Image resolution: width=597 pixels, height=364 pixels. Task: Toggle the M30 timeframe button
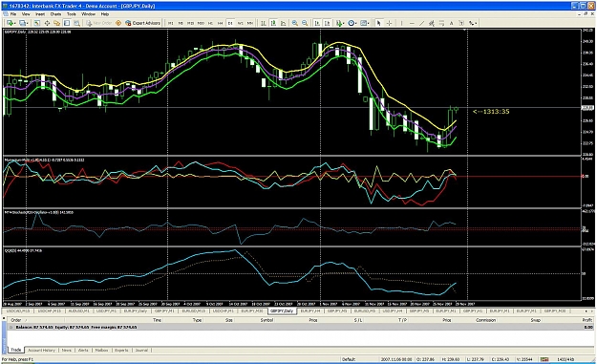(x=201, y=23)
